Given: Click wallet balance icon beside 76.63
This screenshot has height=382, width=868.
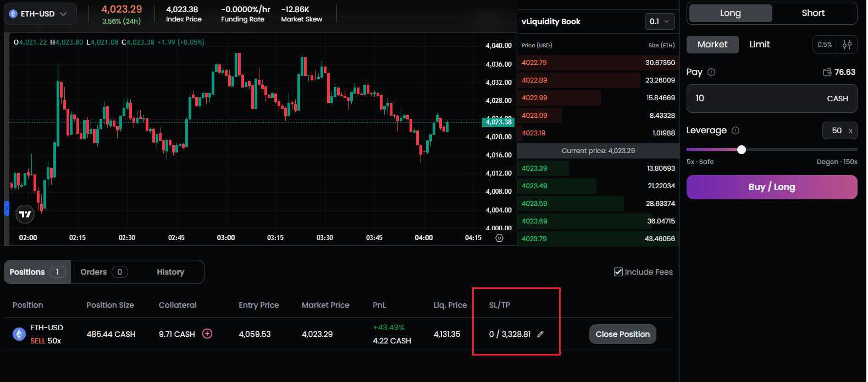Looking at the screenshot, I should pos(827,72).
